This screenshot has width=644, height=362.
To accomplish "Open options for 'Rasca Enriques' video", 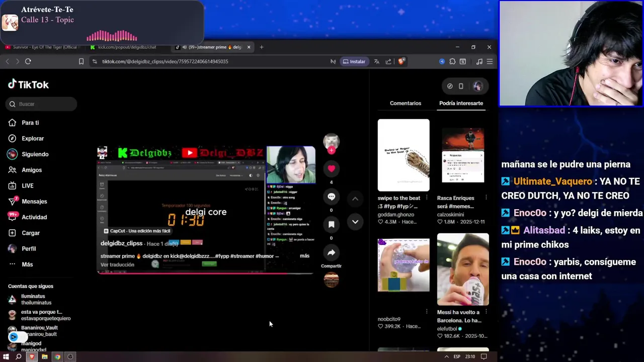I will coord(486,198).
